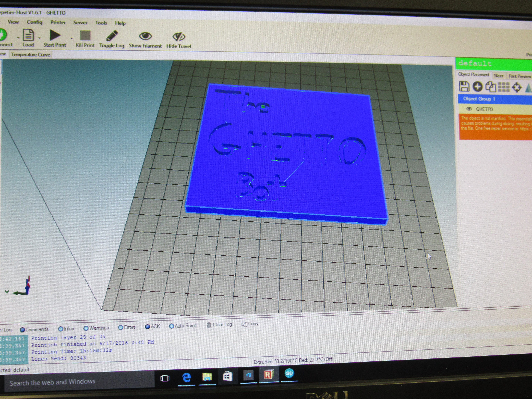Expand the Load dropdown arrow
Screen dimensions: 532x399
point(39,38)
